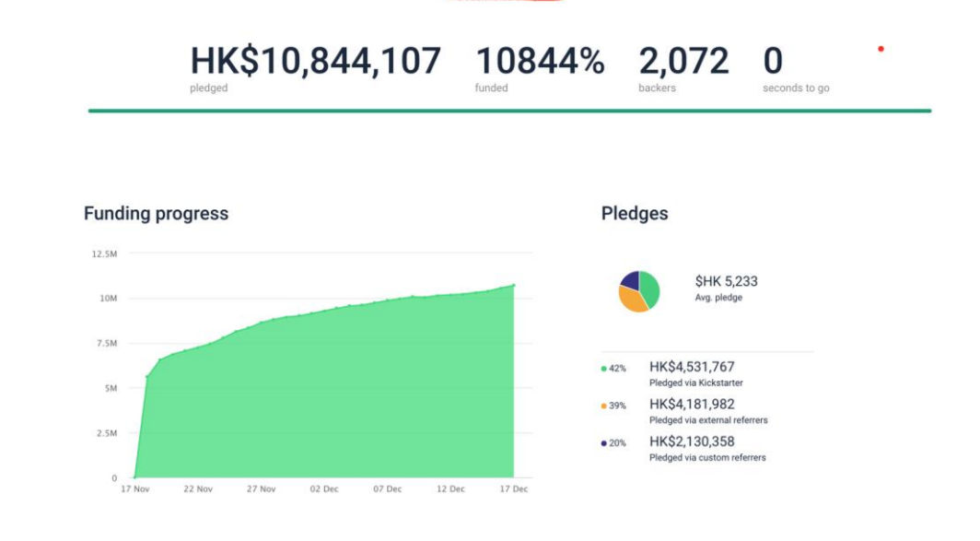Screen dimensions: 980x541
Task: Click the red dot in the top right
Action: click(x=881, y=49)
